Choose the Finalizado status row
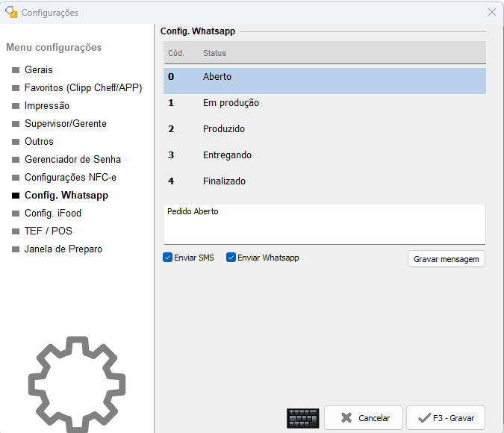The image size is (504, 433). (x=325, y=181)
